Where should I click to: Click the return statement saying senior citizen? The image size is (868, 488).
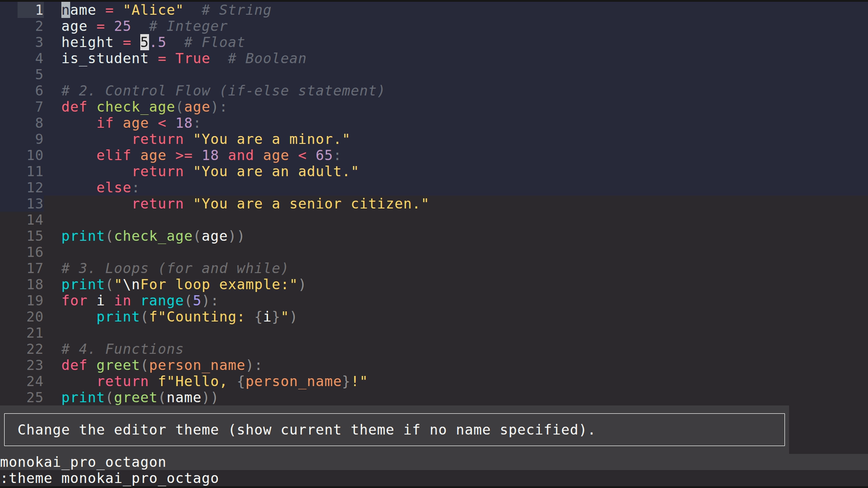[280, 203]
